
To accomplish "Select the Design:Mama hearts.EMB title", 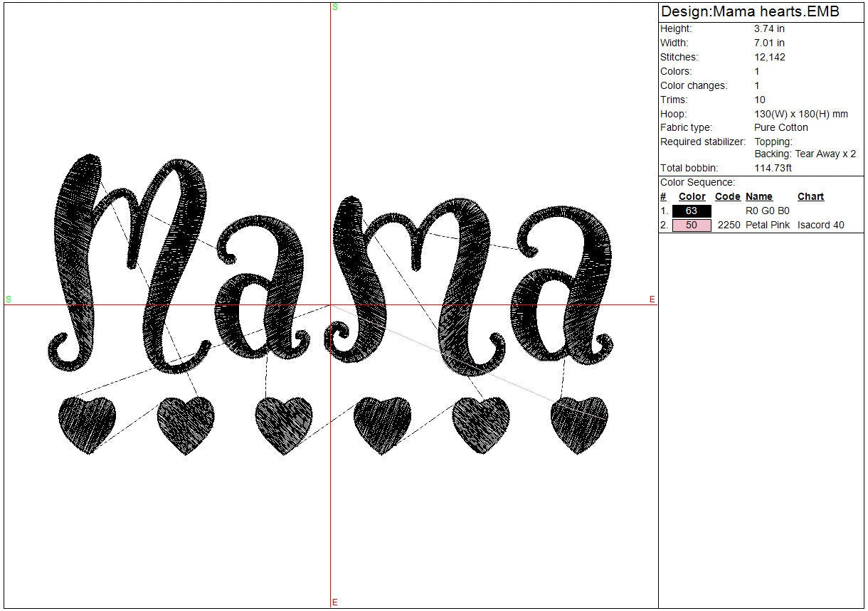I will 750,12.
